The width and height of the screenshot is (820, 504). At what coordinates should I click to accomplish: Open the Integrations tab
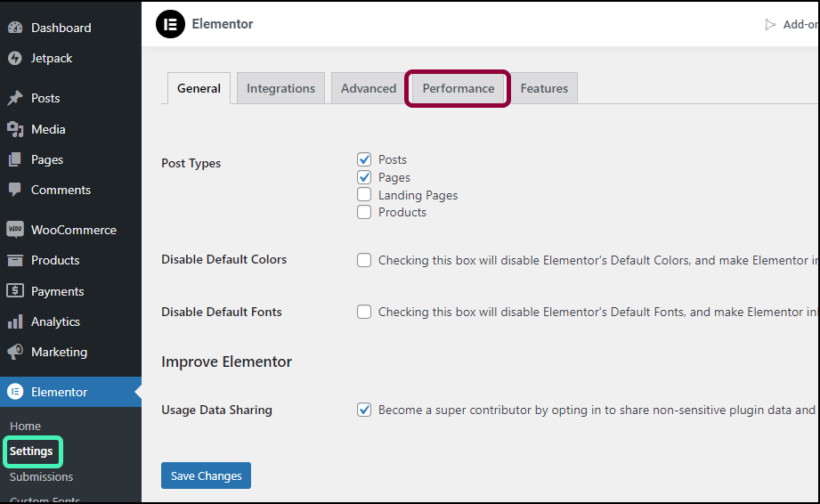point(280,89)
